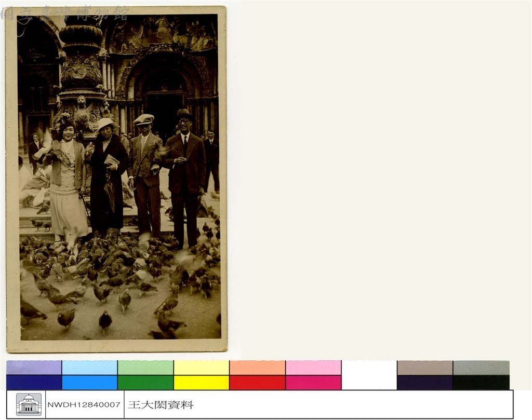Click the 王大閎資料 caption text
The width and height of the screenshot is (532, 420).
(161, 405)
